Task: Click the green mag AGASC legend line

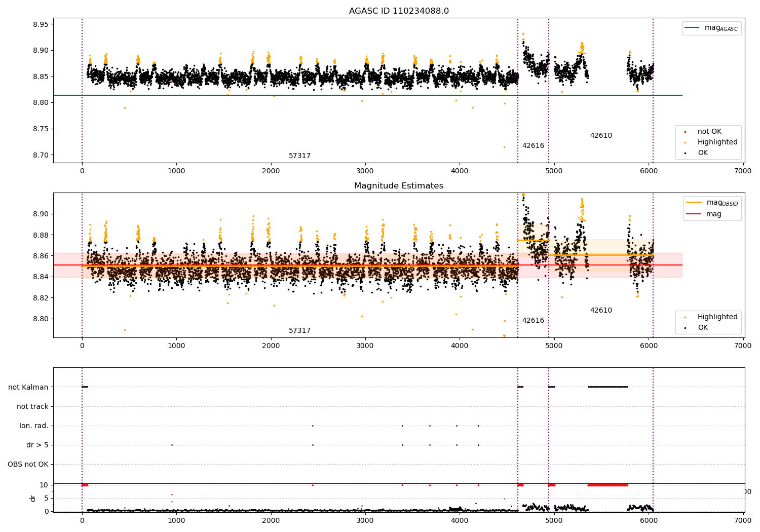Action: pyautogui.click(x=692, y=28)
